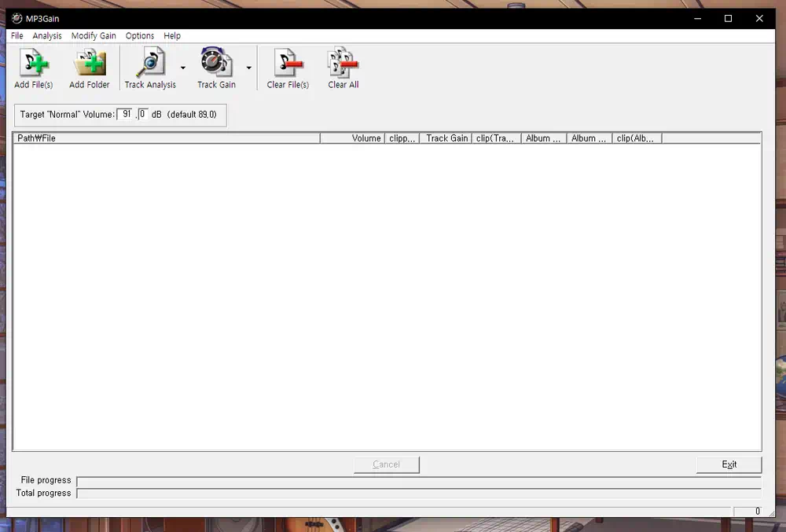Expand the Track Gain dropdown arrow
Screen dimensions: 786x532
click(248, 68)
